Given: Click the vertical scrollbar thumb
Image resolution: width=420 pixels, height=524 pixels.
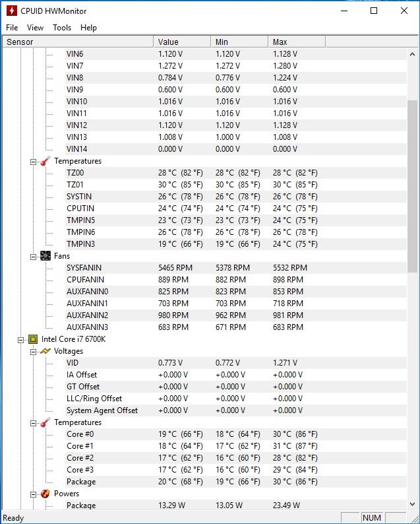Looking at the screenshot, I should tap(413, 186).
